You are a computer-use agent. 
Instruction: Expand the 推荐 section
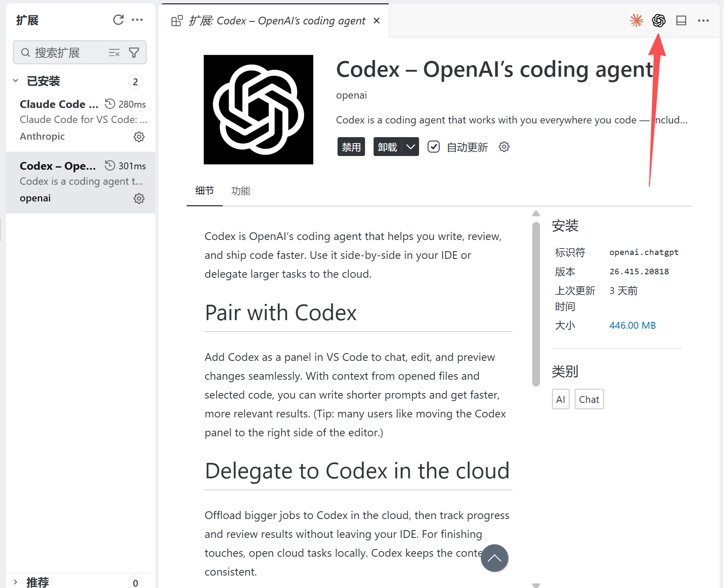click(x=15, y=582)
